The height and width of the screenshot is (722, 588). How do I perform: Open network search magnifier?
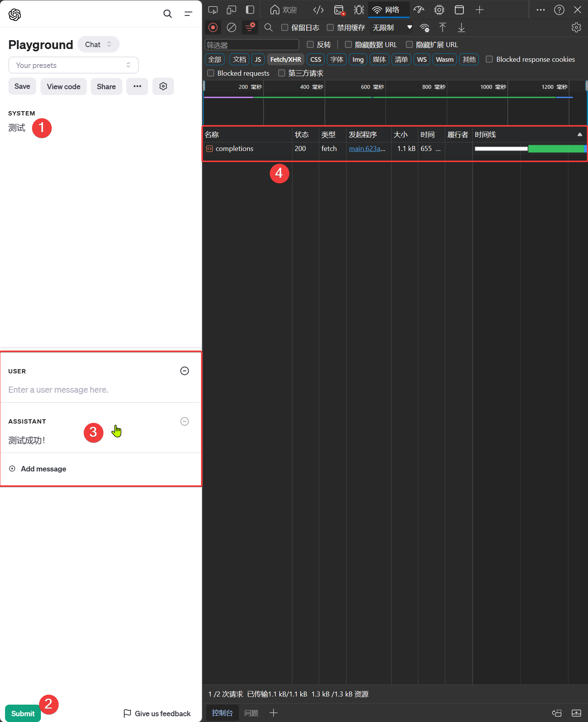[269, 27]
